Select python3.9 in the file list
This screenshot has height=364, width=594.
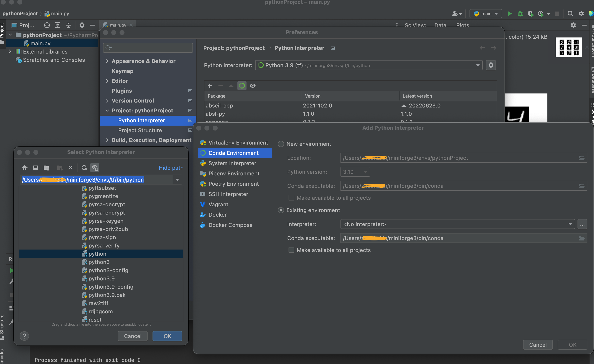click(x=101, y=279)
